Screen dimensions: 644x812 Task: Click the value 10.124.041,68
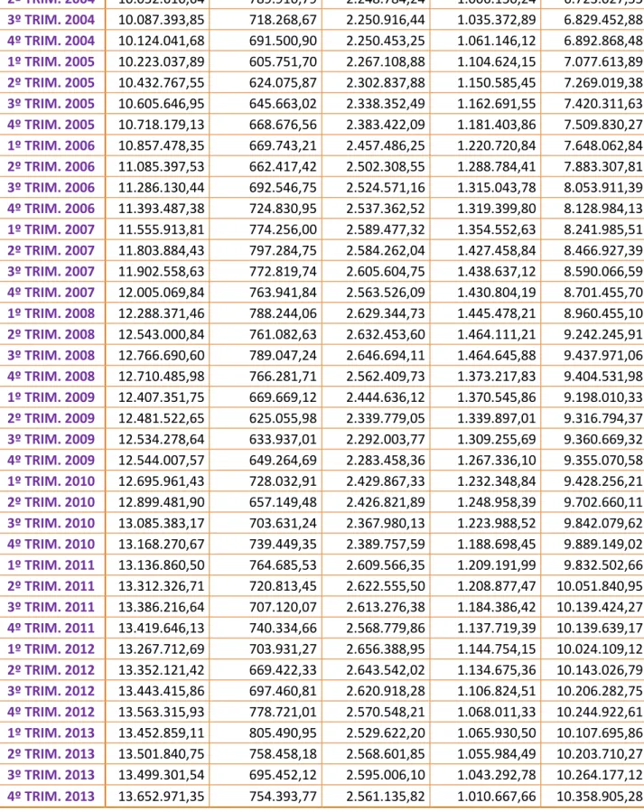click(x=161, y=41)
